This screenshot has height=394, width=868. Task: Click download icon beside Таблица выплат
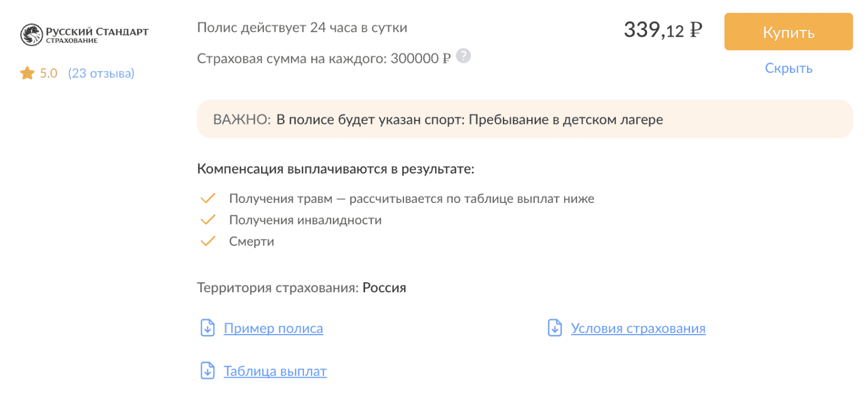[x=208, y=371]
